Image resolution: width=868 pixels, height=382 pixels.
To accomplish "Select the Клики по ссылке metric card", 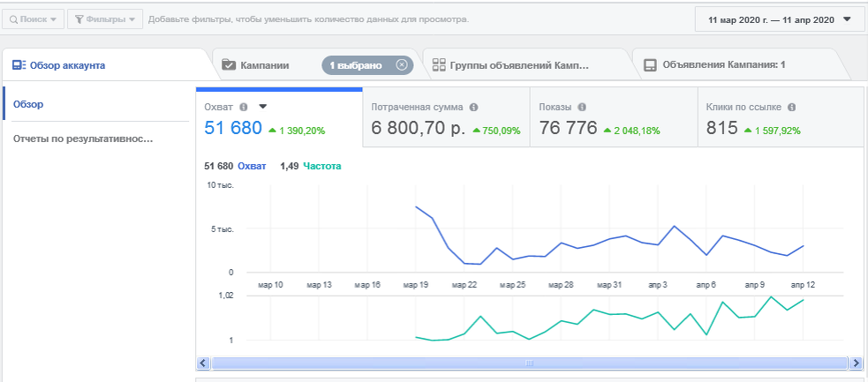I will coord(781,117).
